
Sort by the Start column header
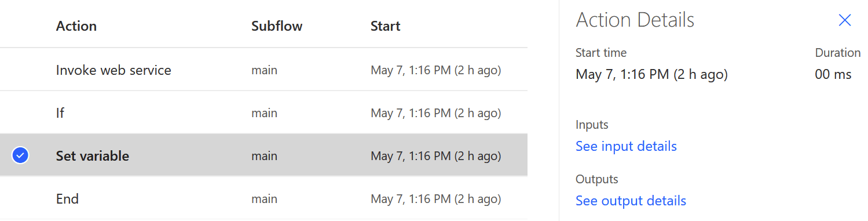coord(386,26)
